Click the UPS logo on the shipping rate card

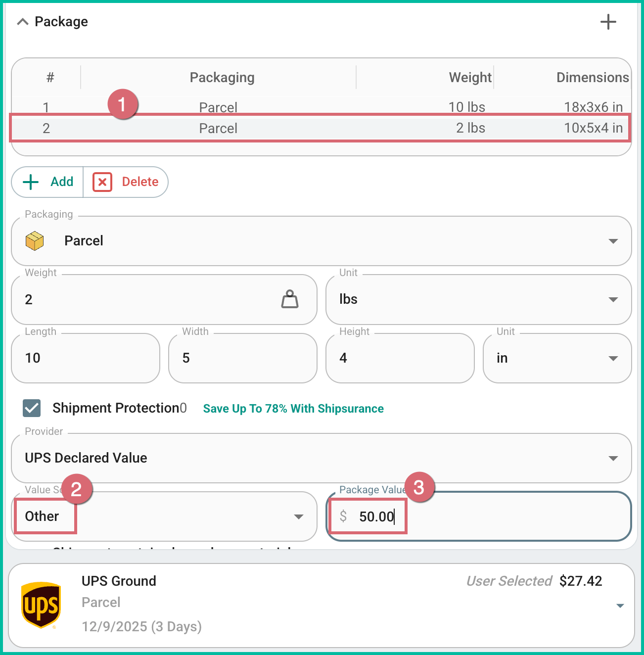[x=42, y=605]
